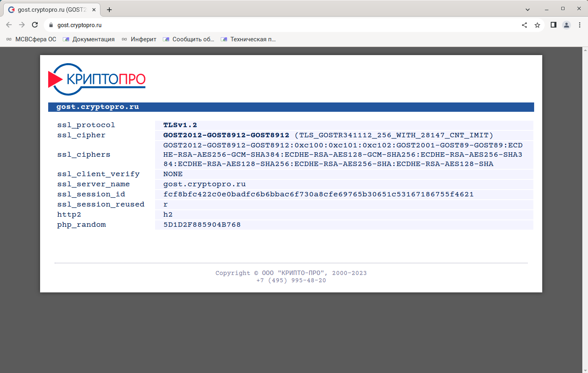This screenshot has width=588, height=373.
Task: View site security lock icon
Action: click(51, 25)
